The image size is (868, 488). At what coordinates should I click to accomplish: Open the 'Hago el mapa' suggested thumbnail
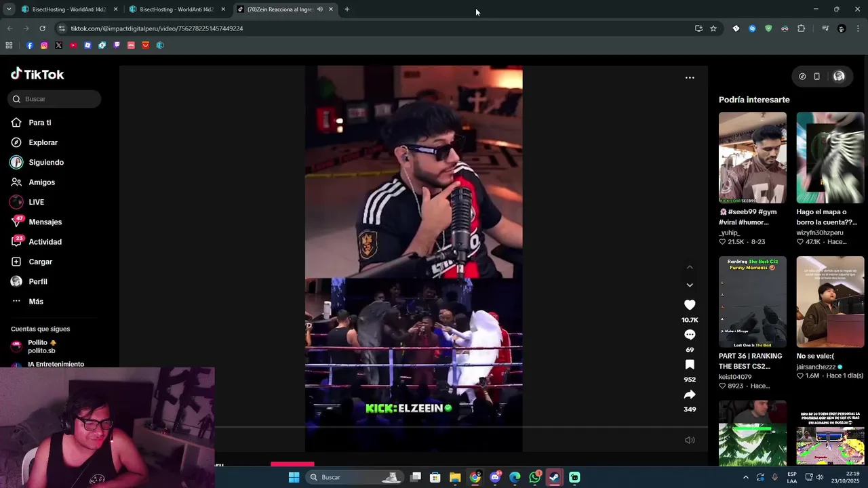830,158
